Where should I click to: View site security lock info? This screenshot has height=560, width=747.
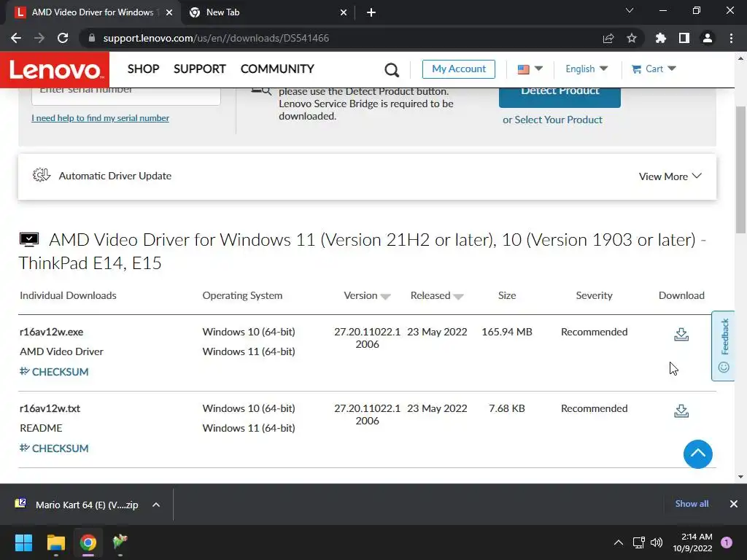click(x=92, y=38)
